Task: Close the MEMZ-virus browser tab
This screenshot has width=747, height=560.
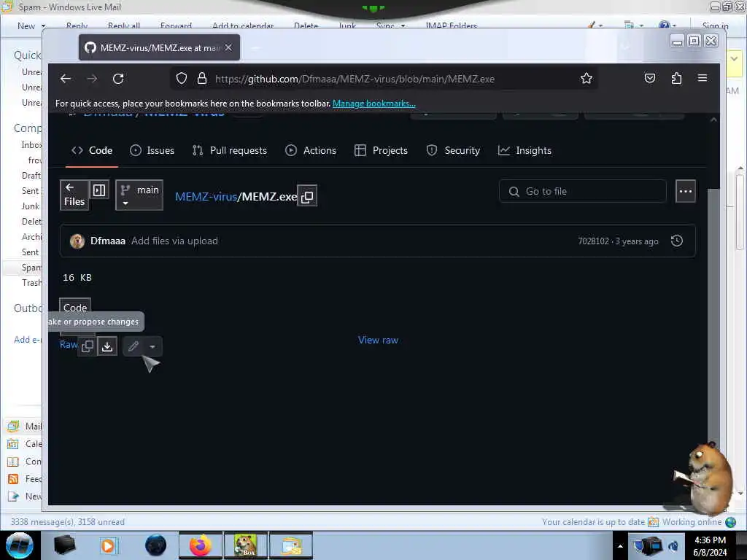Action: click(x=228, y=47)
